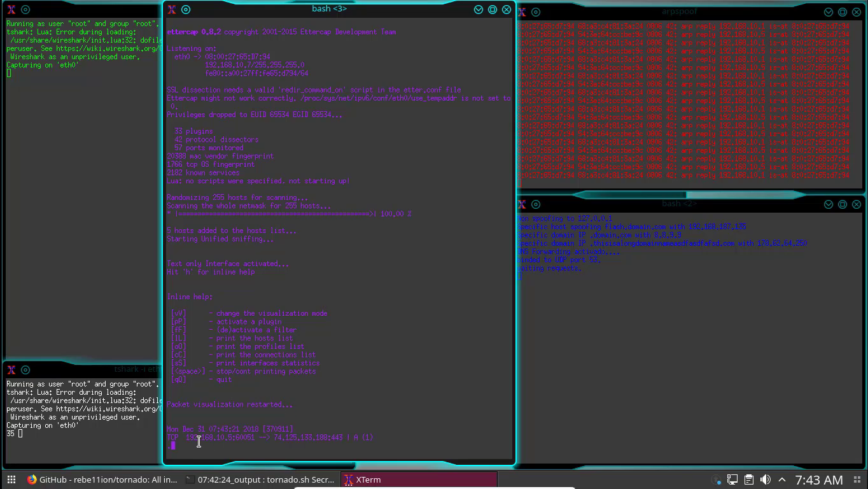Viewport: 868px width, 489px height.
Task: Expand hidden system tray icons arrow
Action: click(x=782, y=480)
